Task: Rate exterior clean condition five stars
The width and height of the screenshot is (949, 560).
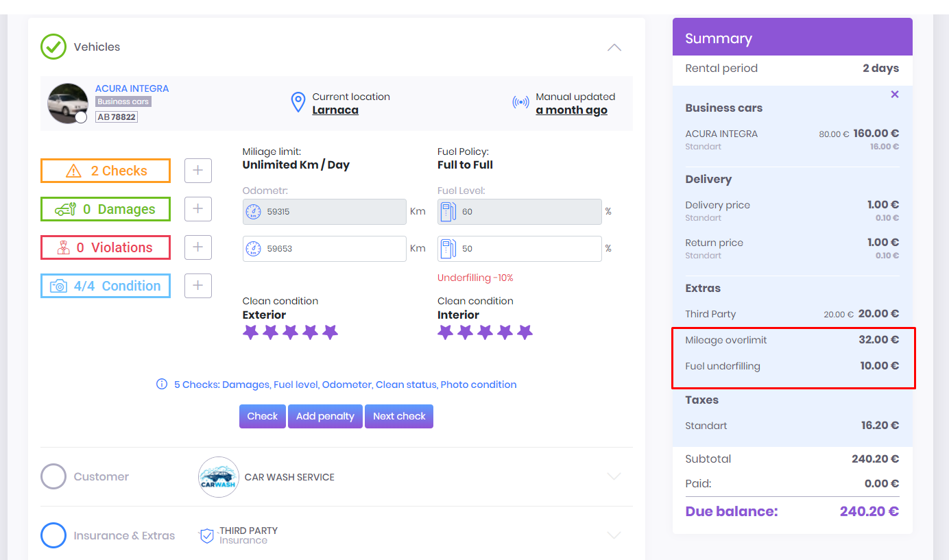Action: tap(331, 332)
